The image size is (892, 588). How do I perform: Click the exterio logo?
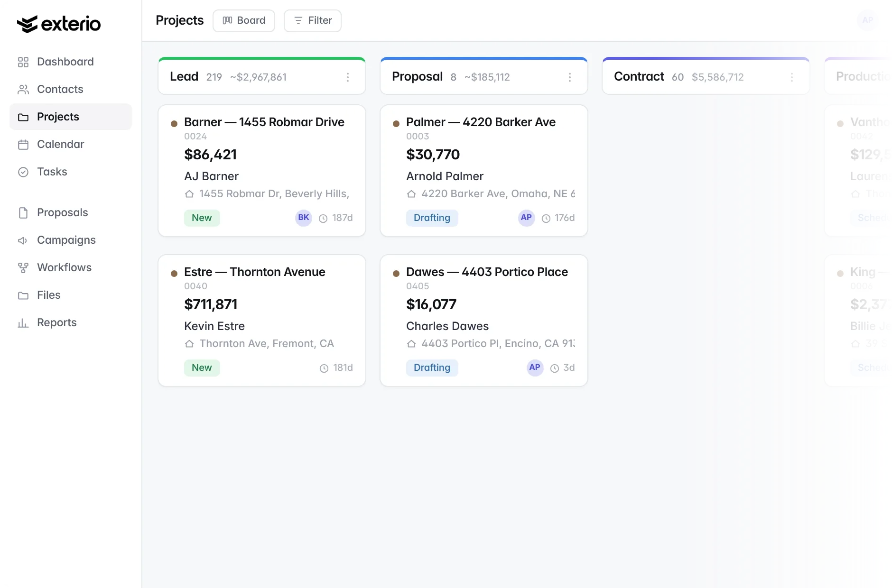point(59,24)
